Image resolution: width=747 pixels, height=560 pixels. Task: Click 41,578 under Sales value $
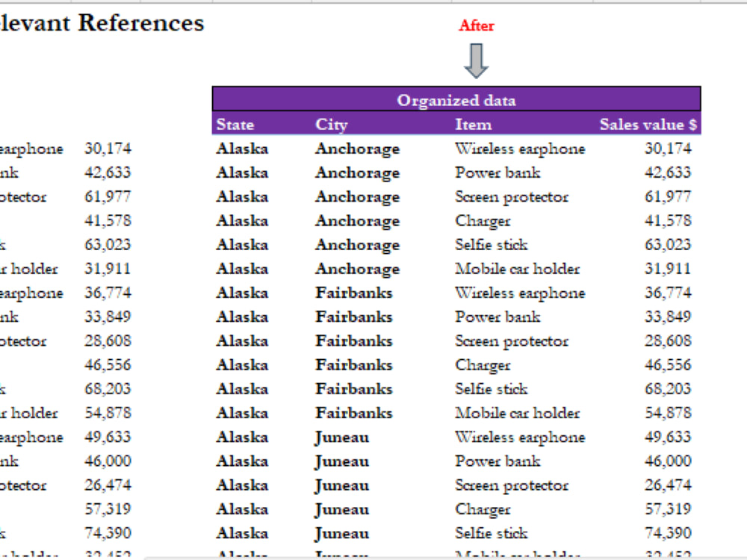click(668, 220)
